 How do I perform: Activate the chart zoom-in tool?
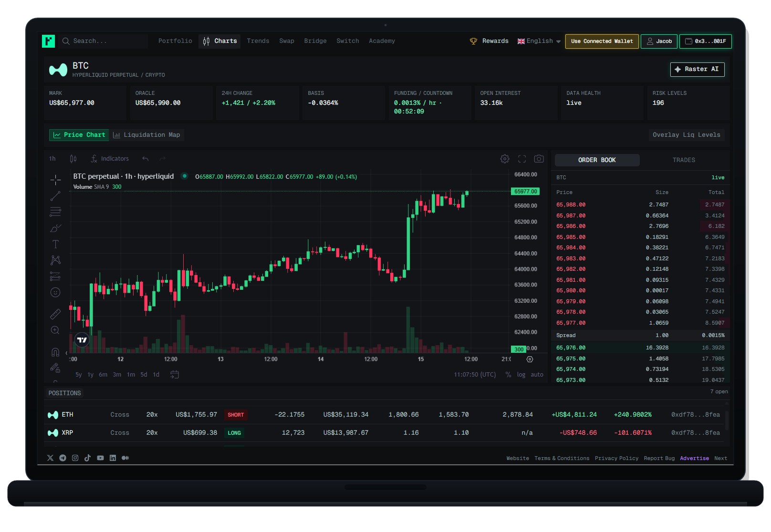(x=55, y=330)
